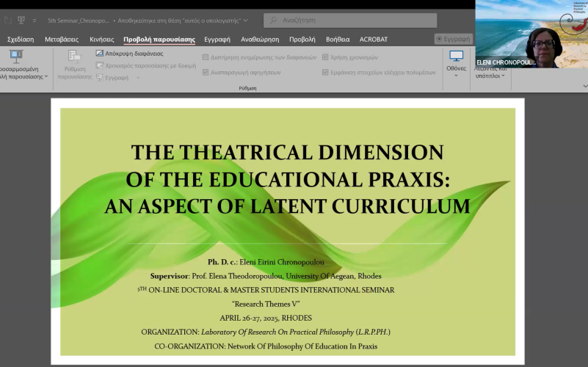The image size is (588, 367).
Task: Click the slide title THE THEATRICAL DIMENSION
Action: point(287,152)
